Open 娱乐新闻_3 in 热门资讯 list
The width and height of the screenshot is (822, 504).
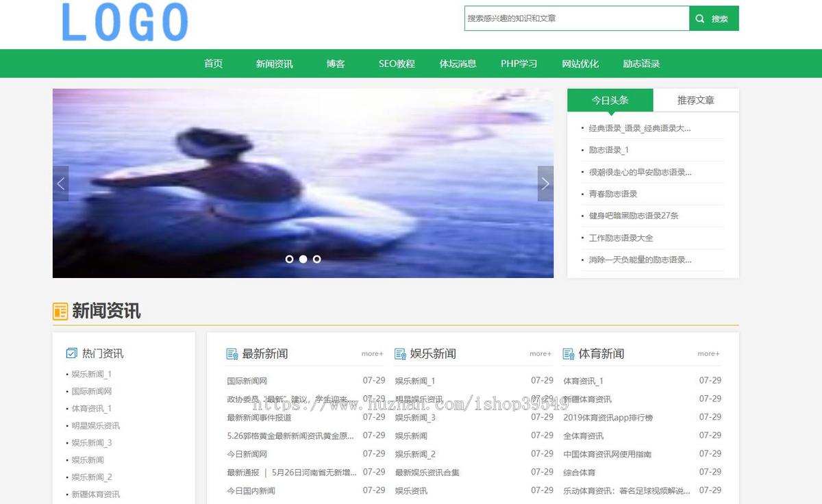[x=92, y=443]
